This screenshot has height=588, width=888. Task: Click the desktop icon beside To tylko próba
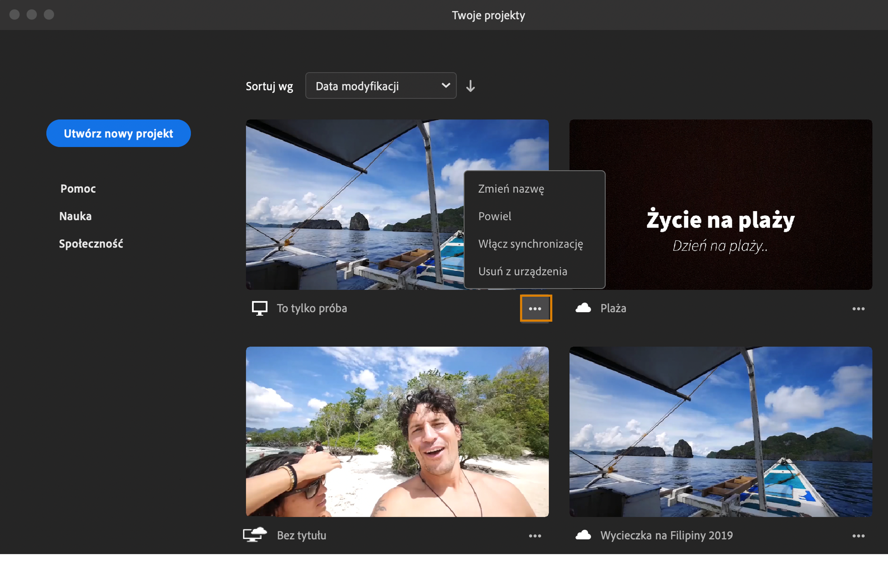[260, 308]
